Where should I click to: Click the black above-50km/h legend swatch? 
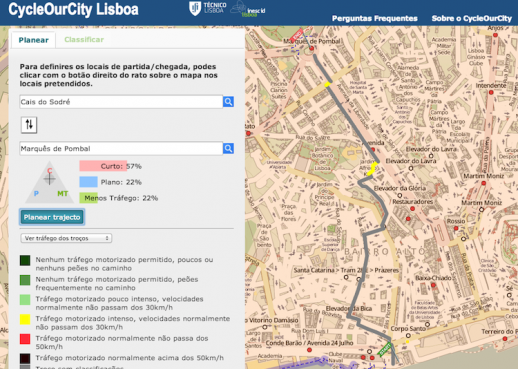(25, 359)
